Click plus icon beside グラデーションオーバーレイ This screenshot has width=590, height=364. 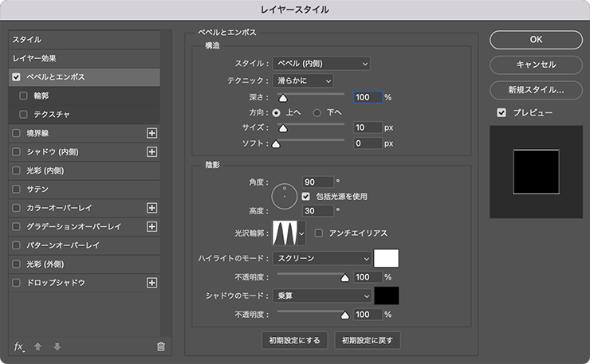click(x=152, y=227)
